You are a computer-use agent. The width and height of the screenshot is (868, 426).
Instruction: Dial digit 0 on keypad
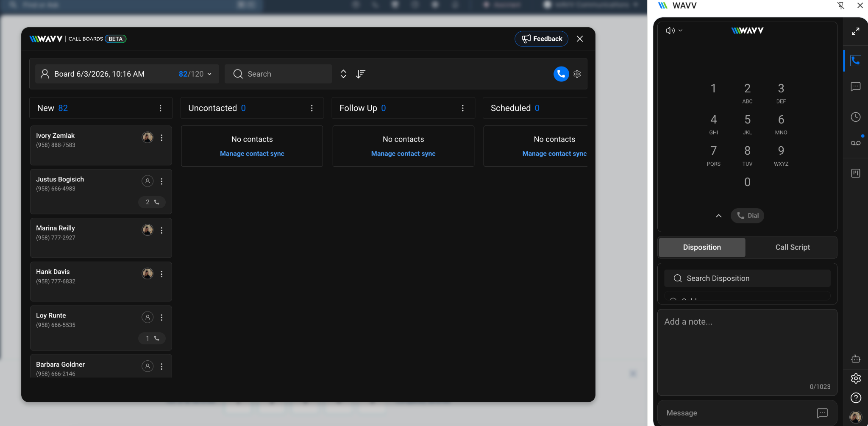pyautogui.click(x=747, y=182)
